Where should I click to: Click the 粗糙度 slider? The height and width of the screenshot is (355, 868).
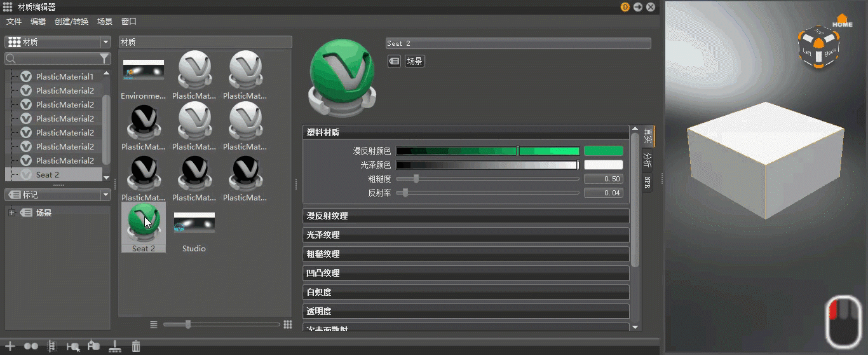point(488,179)
